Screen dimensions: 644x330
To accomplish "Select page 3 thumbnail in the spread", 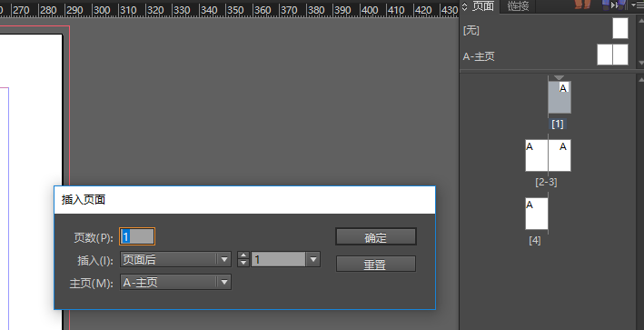I will [x=560, y=155].
